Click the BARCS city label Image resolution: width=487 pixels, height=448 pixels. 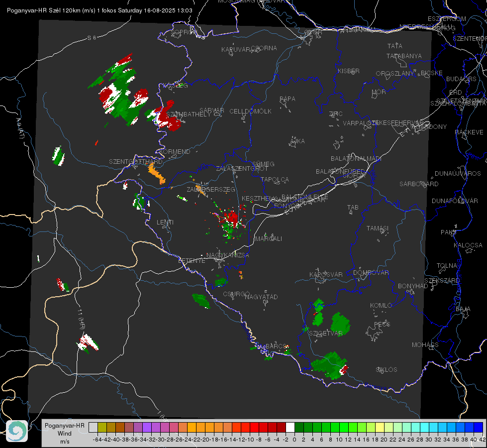click(276, 346)
